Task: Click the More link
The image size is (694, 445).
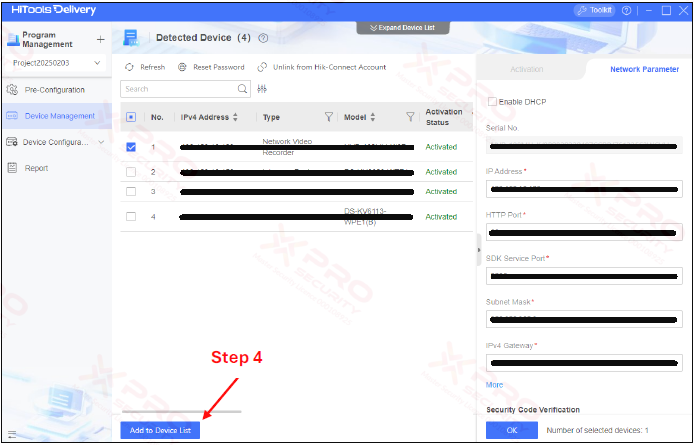Action: 494,385
